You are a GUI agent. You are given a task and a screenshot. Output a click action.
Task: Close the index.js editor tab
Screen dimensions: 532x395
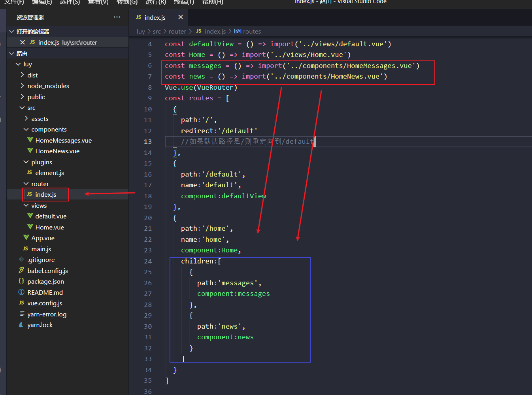coord(181,17)
